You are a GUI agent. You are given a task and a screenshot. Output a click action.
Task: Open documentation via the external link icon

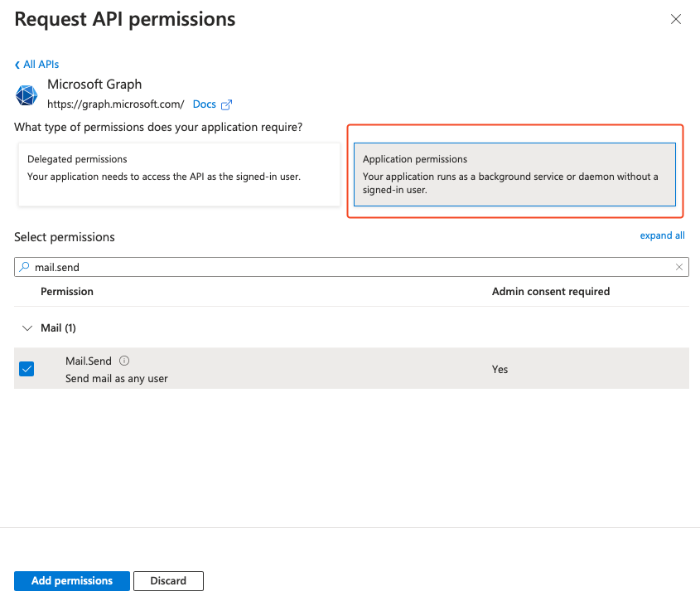pos(228,104)
